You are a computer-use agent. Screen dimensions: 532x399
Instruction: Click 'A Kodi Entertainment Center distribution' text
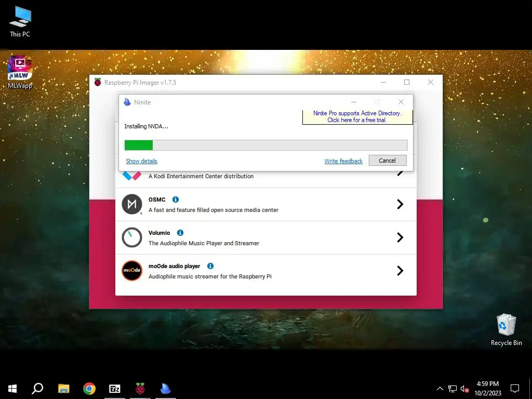pos(201,176)
